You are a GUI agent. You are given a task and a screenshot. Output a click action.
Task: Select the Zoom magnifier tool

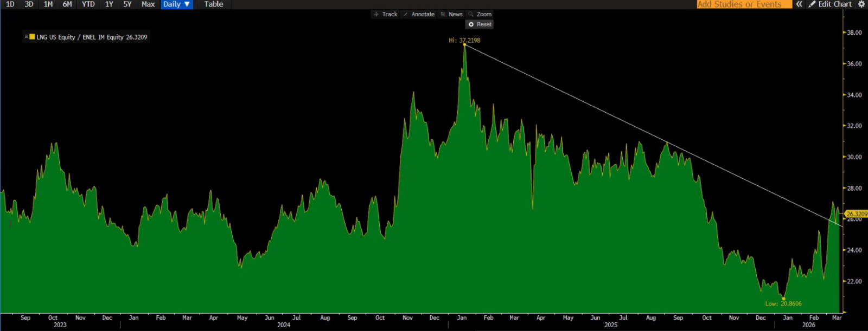tap(480, 15)
